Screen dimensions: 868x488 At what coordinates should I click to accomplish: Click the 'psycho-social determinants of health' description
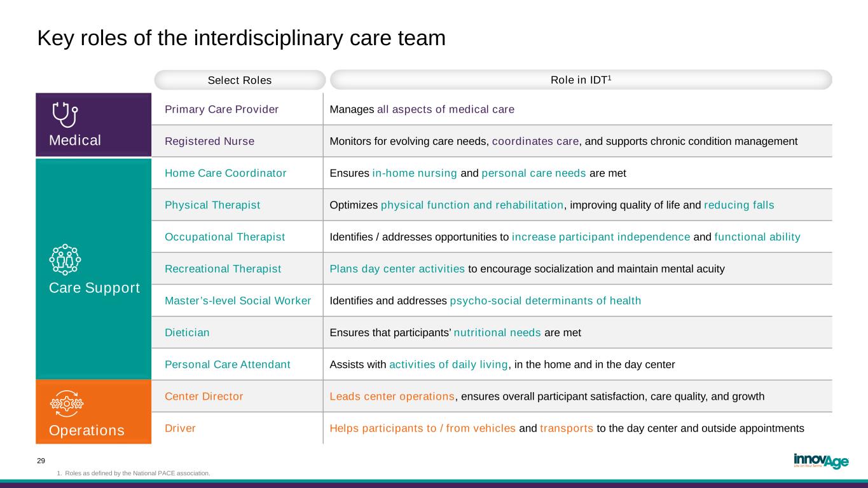click(485, 301)
